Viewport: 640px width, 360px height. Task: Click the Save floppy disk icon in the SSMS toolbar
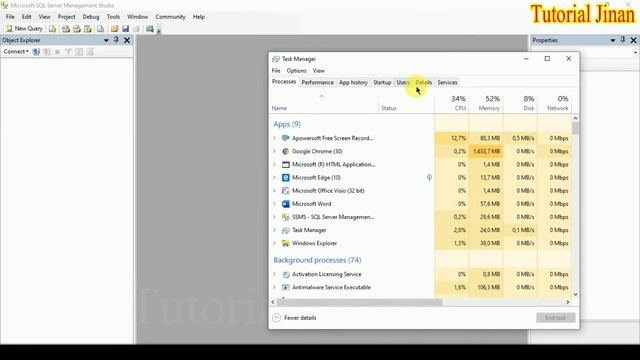pos(125,29)
